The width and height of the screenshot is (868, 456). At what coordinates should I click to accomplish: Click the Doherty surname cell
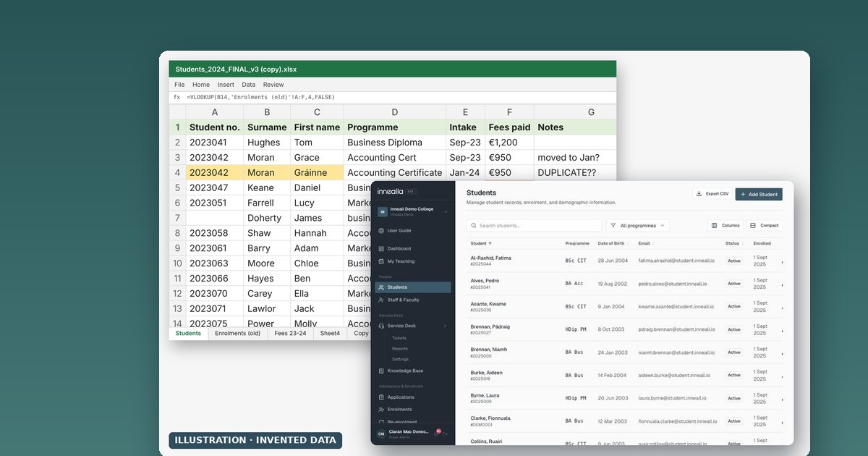click(267, 218)
